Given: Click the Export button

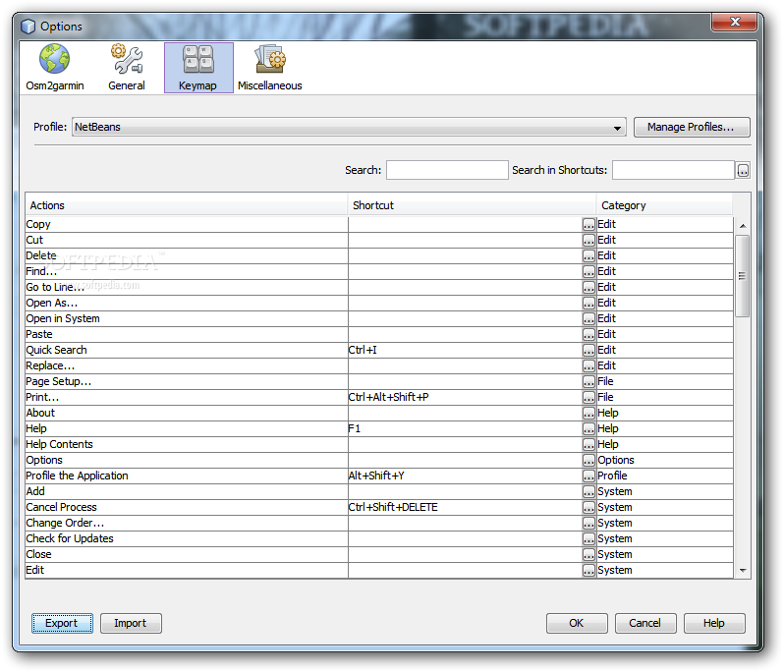Looking at the screenshot, I should coord(62,623).
